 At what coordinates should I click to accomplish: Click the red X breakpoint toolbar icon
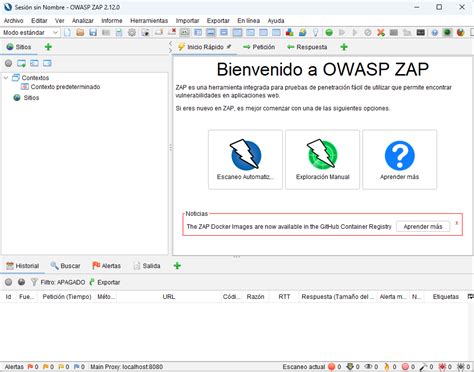click(x=381, y=32)
